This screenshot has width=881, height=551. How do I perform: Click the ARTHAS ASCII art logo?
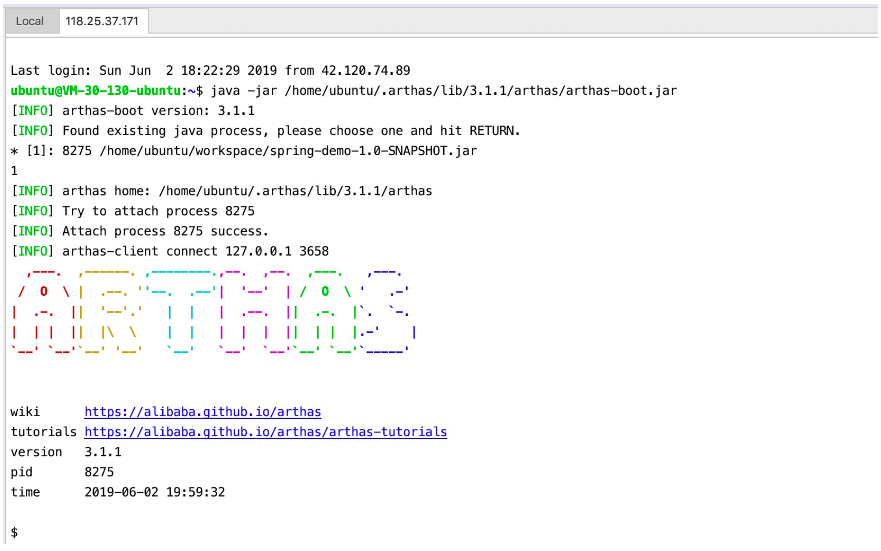(210, 312)
